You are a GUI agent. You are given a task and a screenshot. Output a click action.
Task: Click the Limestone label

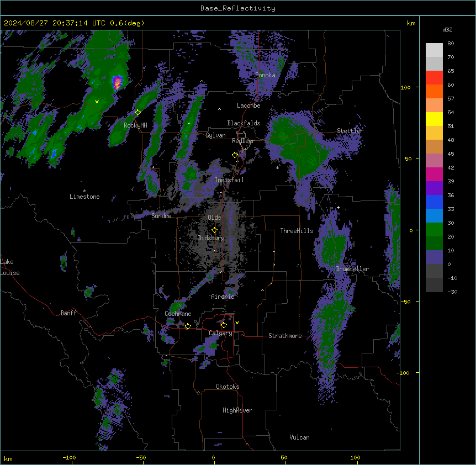[84, 197]
